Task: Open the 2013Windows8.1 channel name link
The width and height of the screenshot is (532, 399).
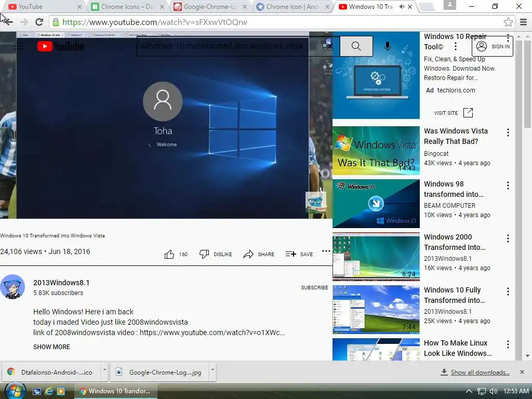Action: click(x=61, y=283)
